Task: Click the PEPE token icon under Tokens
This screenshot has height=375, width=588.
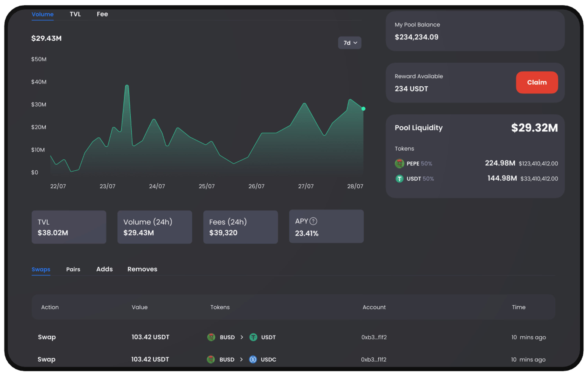Action: click(400, 164)
